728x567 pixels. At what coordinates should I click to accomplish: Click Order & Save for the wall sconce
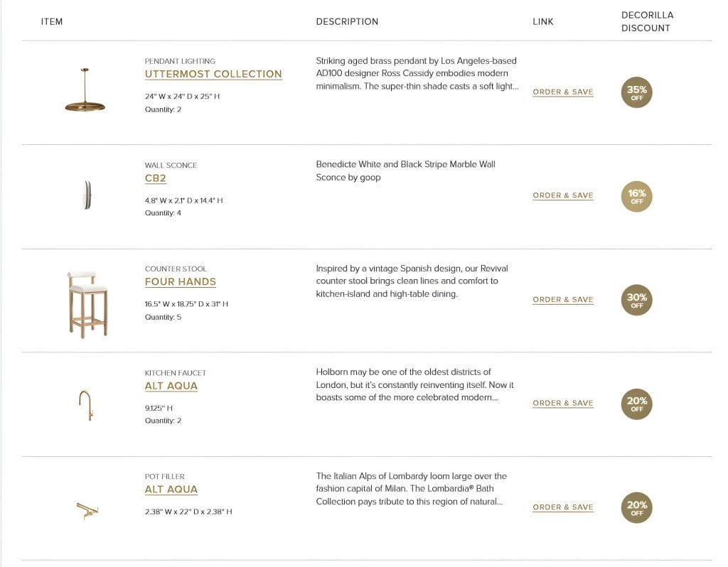pyautogui.click(x=562, y=195)
